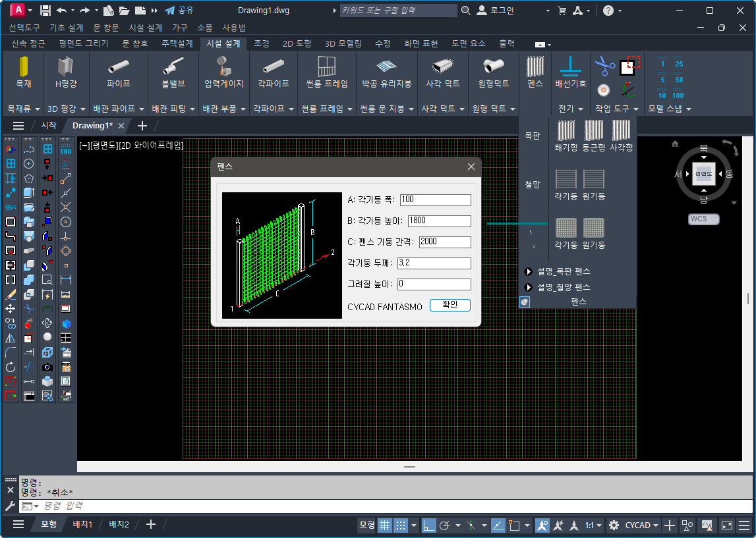
Task: Open the 배치1 layout tab
Action: pos(82,524)
